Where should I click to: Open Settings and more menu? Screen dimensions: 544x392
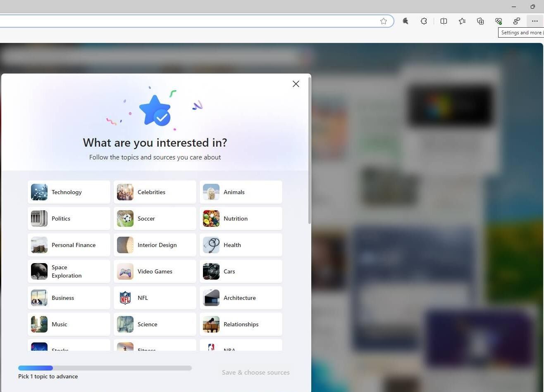(534, 21)
